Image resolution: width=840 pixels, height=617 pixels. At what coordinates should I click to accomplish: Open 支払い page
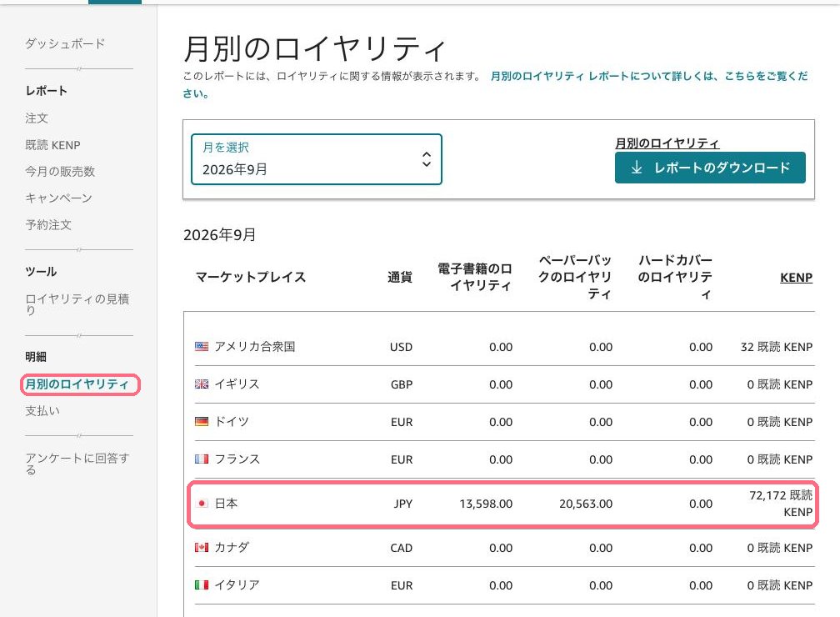click(42, 411)
